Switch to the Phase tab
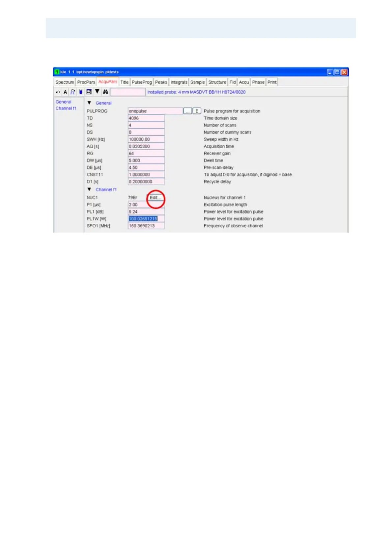Viewport: 392px width, 555px height. 258,82
